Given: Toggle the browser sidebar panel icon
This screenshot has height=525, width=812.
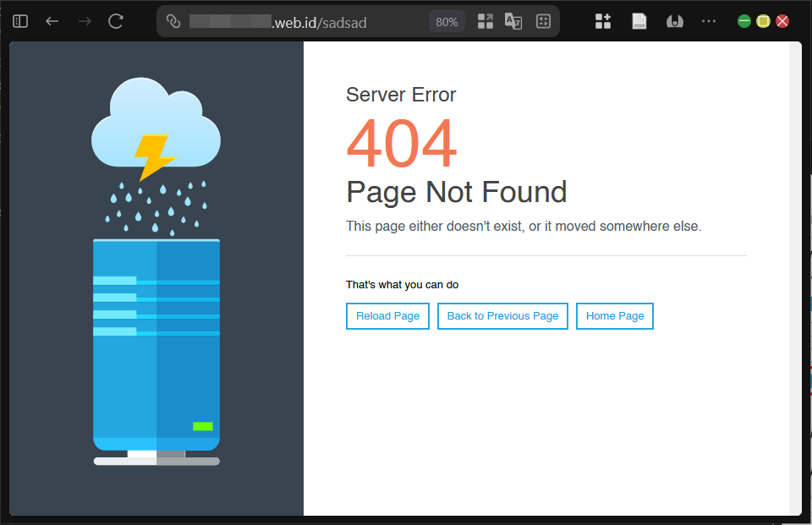Looking at the screenshot, I should tap(20, 21).
